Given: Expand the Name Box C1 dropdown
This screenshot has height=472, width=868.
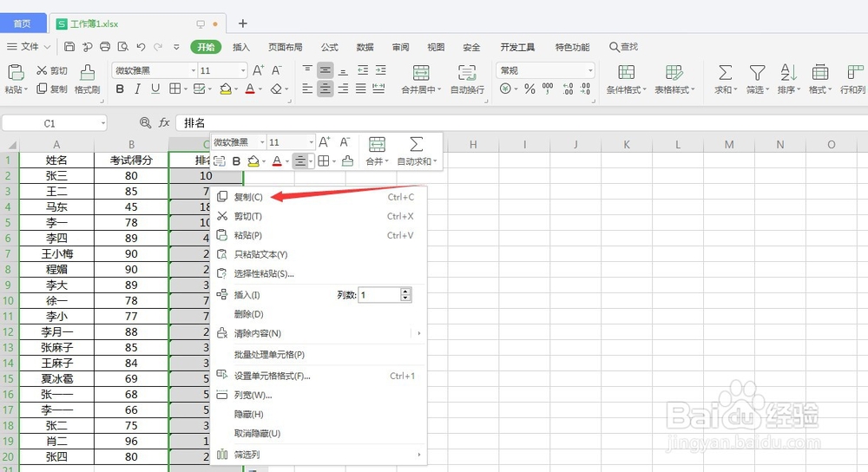Looking at the screenshot, I should 103,123.
